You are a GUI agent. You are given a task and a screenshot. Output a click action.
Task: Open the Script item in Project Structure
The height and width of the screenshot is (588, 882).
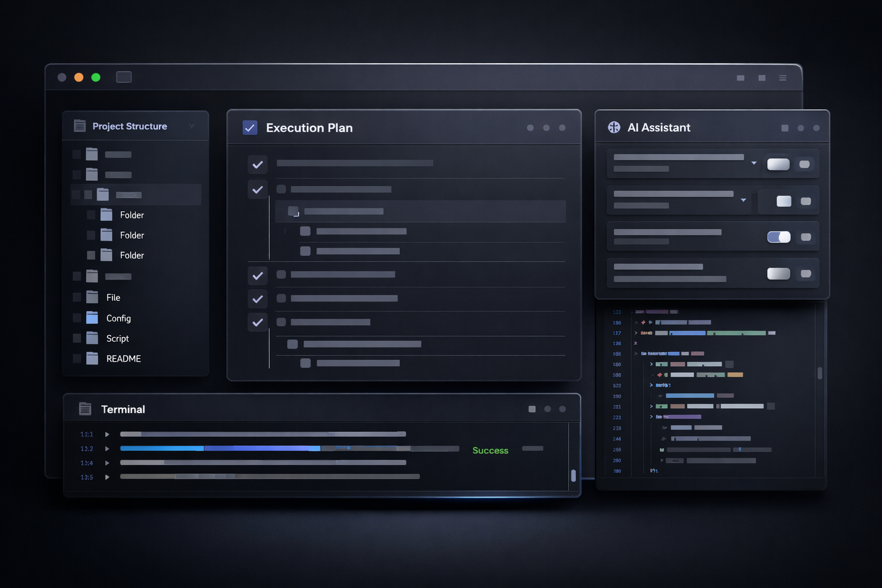pyautogui.click(x=117, y=338)
